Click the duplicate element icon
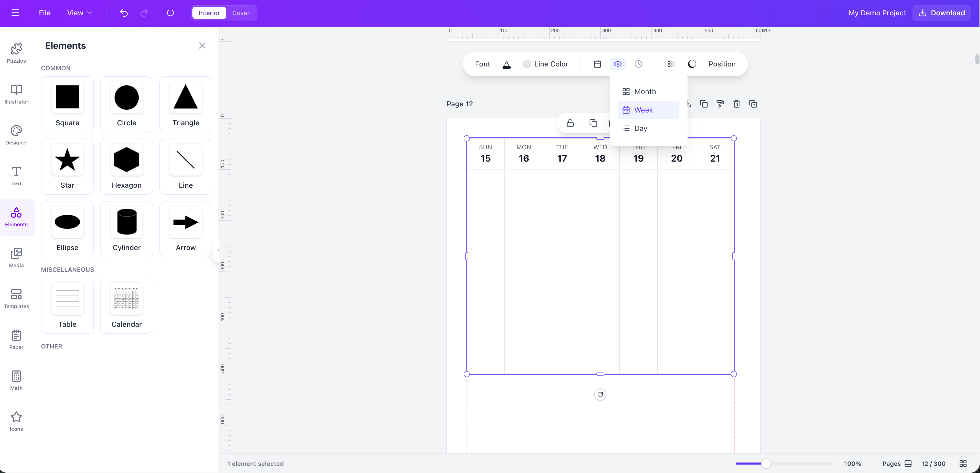This screenshot has height=473, width=980. pos(704,104)
